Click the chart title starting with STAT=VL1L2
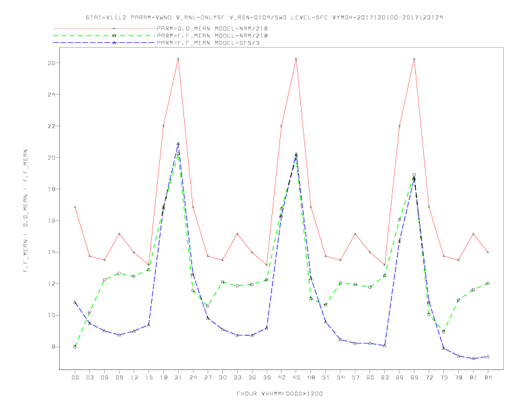Screen dimensions: 532x411 pyautogui.click(x=264, y=17)
